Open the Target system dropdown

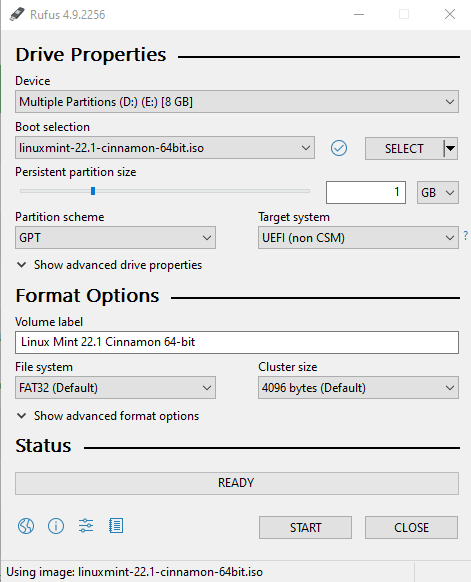coord(358,238)
